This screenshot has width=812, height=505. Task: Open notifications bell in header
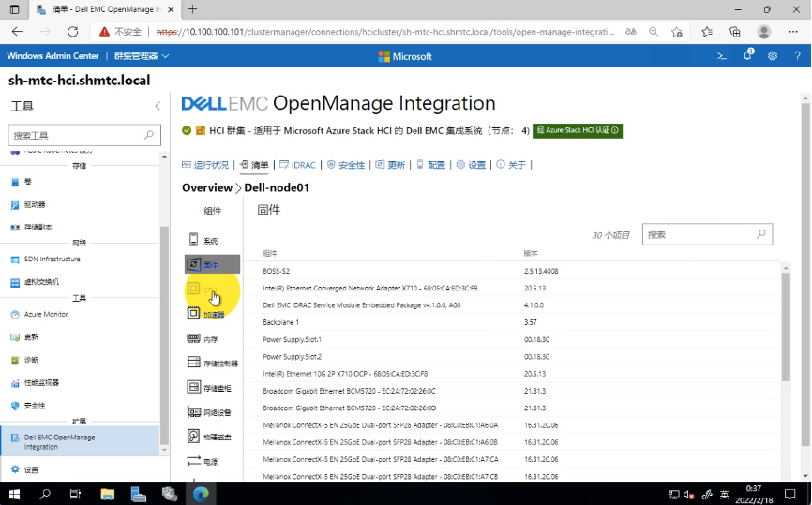click(x=747, y=55)
